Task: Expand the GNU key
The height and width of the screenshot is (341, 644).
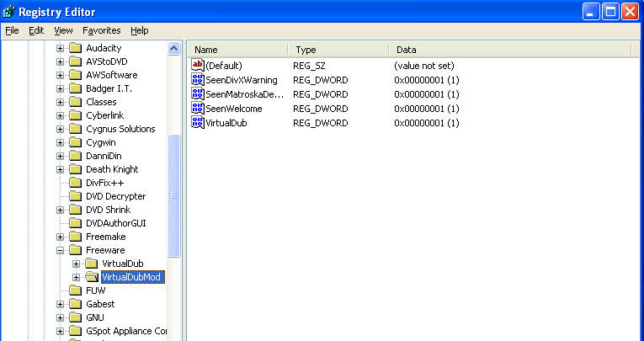Action: [x=61, y=318]
